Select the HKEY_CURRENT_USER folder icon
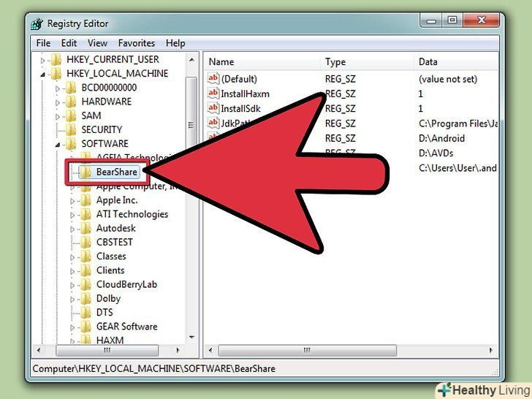 pos(56,59)
